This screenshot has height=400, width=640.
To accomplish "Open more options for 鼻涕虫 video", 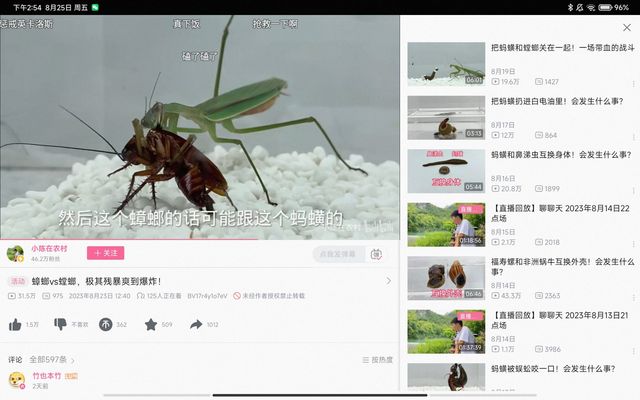I will point(633,191).
